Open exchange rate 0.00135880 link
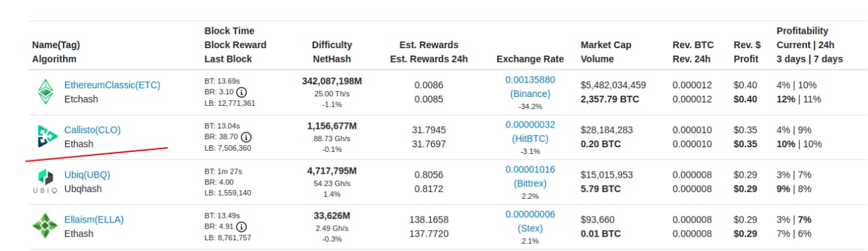This screenshot has height=251, width=868. click(530, 79)
